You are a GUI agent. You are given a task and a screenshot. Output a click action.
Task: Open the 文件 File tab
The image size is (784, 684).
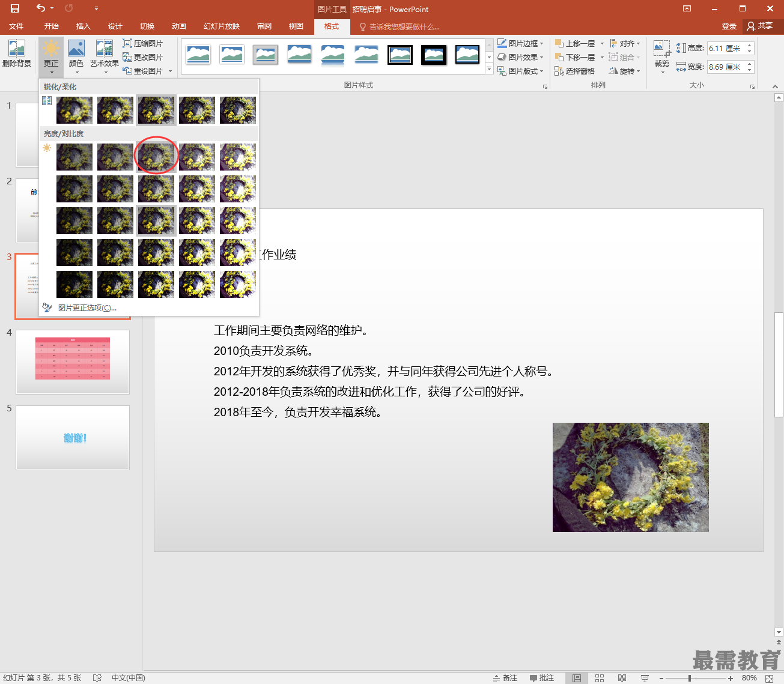pos(16,26)
